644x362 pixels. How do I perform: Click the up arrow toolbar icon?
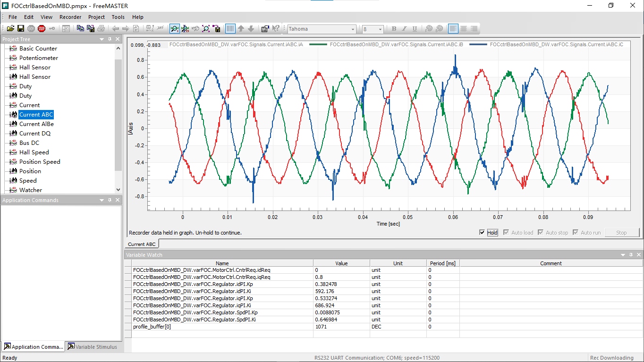point(241,29)
